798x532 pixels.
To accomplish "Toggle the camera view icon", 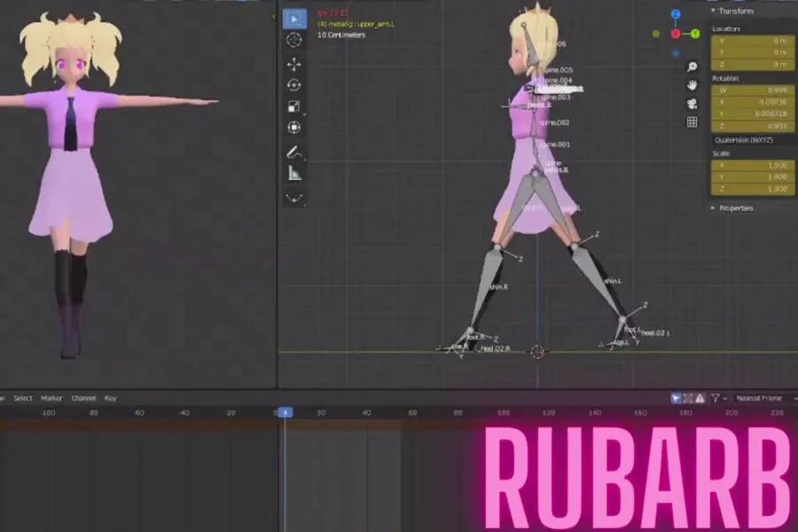I will click(x=692, y=104).
